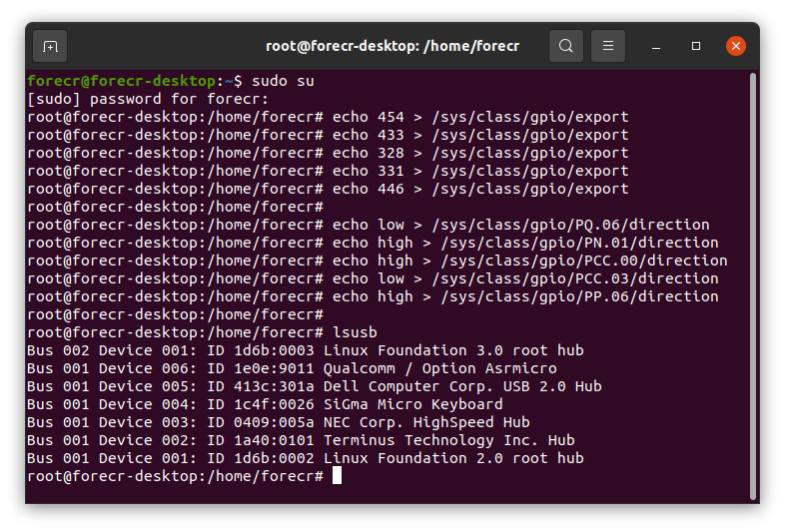Click the NEC Corp. HighSpeed Hub line
The image size is (785, 532).
tap(279, 422)
